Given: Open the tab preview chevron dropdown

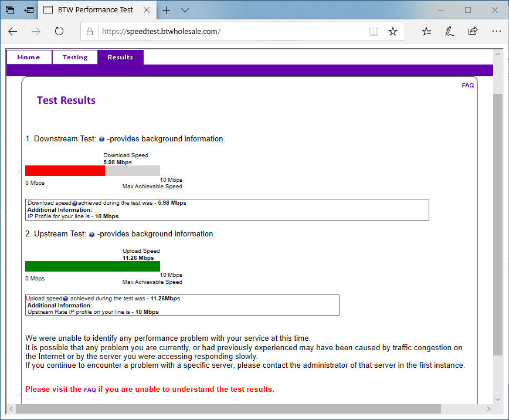Looking at the screenshot, I should pos(184,10).
